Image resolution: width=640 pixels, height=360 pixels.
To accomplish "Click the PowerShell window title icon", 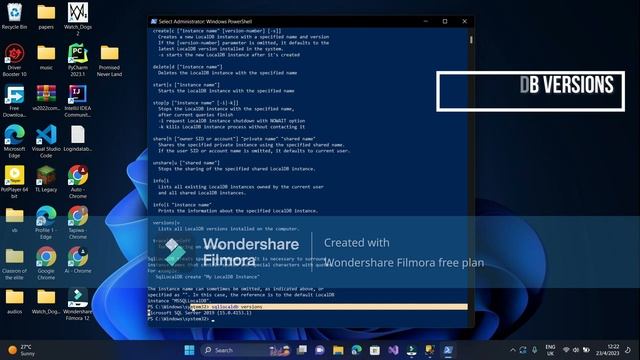I will tap(153, 21).
